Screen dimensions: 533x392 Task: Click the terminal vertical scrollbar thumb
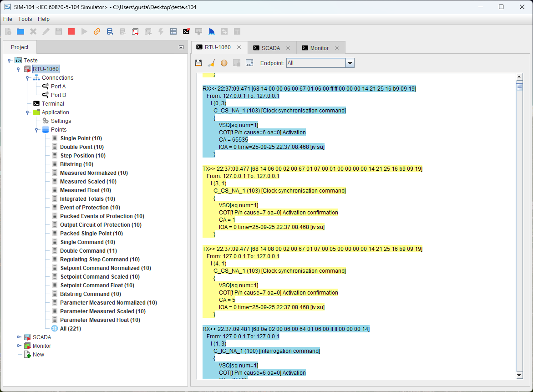[519, 87]
